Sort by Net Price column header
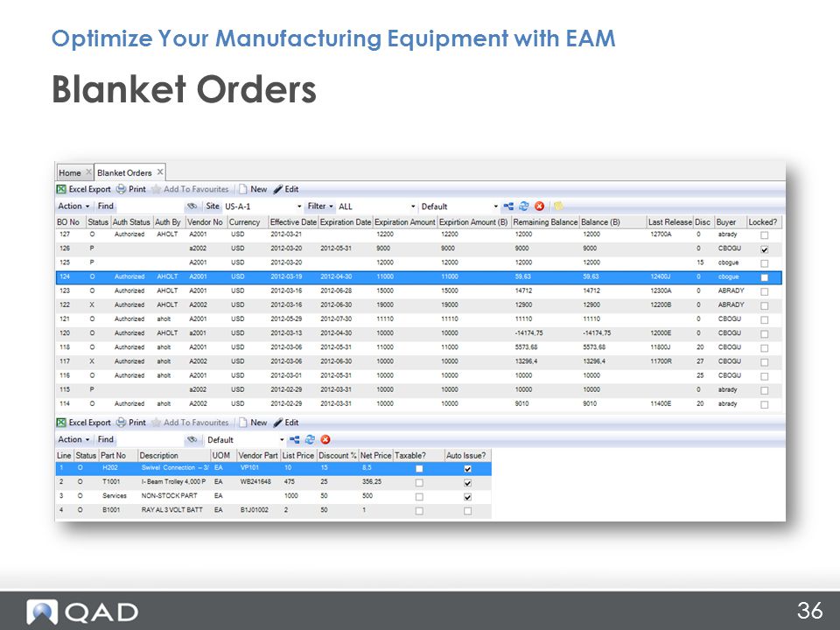Image resolution: width=840 pixels, height=630 pixels. tap(375, 455)
